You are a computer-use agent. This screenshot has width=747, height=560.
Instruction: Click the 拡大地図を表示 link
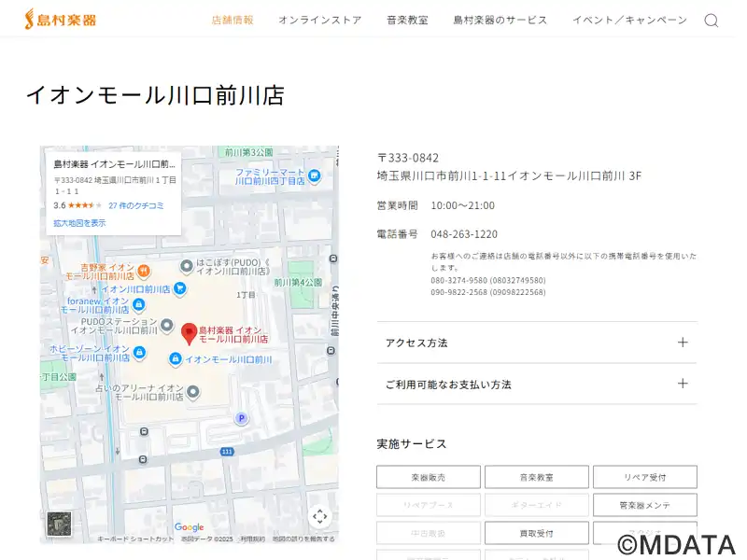pyautogui.click(x=79, y=223)
